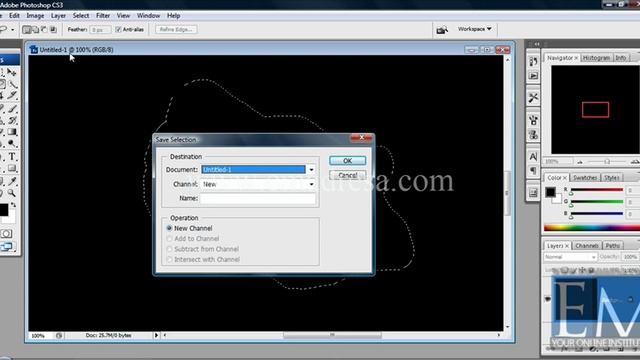
Task: Select the Zoom tool
Action: 12,193
